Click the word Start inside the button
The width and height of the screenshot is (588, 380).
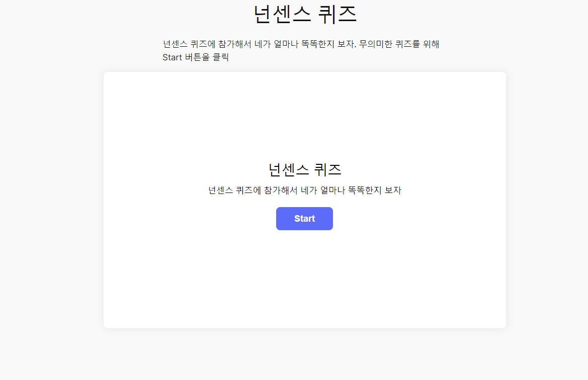304,218
